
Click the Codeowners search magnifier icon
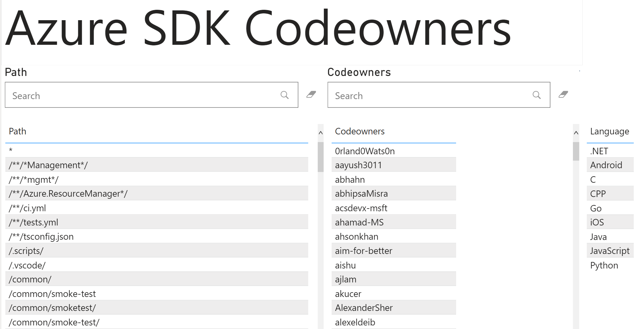(x=536, y=95)
